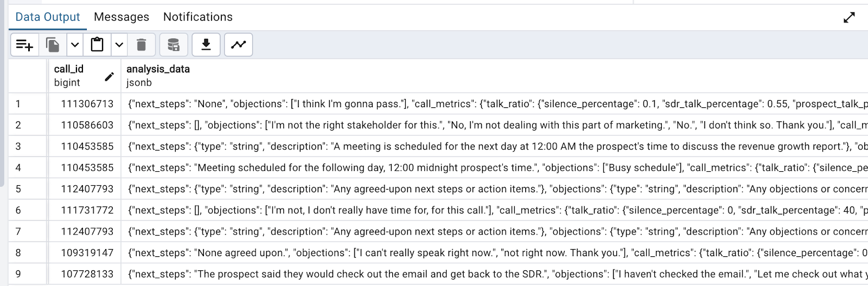Click the call_id column edit pencil icon
This screenshot has width=868, height=286.
coord(109,76)
